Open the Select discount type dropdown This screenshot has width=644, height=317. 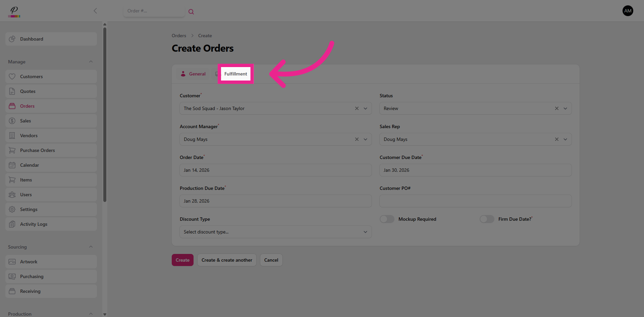coord(275,232)
